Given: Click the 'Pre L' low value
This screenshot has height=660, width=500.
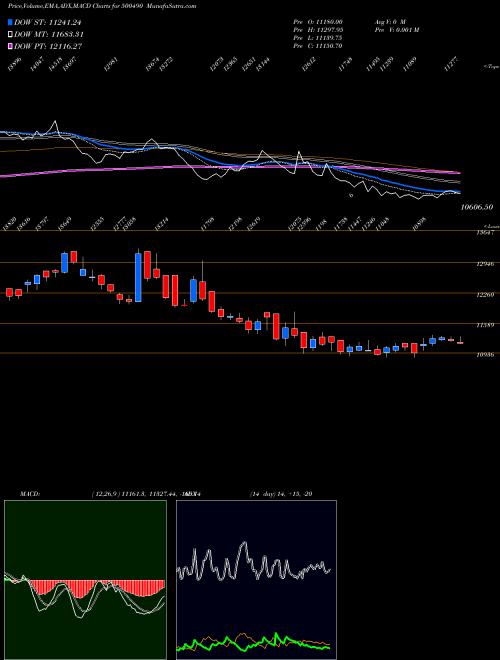Looking at the screenshot, I should (x=319, y=37).
